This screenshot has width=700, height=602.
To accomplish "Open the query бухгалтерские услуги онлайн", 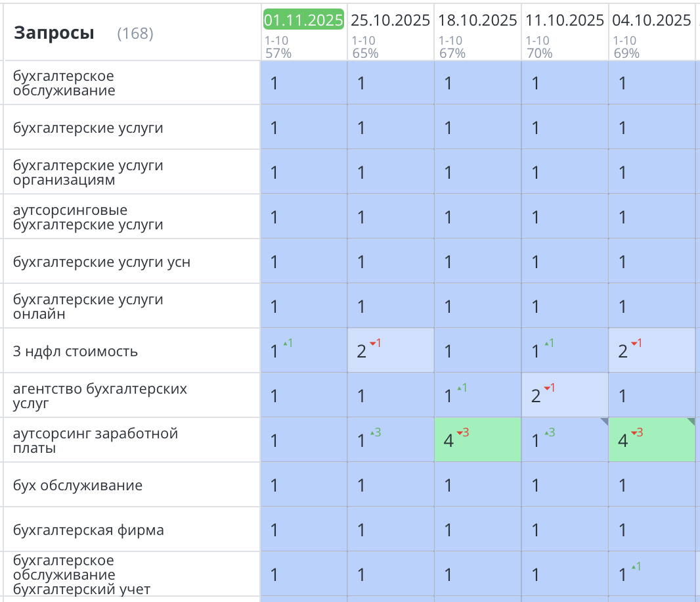I will tap(88, 306).
